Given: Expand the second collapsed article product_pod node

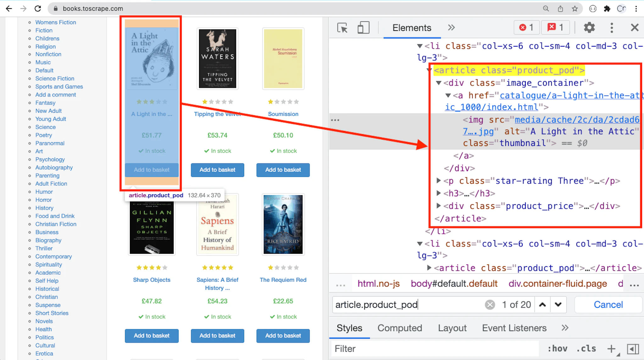Looking at the screenshot, I should pos(429,268).
